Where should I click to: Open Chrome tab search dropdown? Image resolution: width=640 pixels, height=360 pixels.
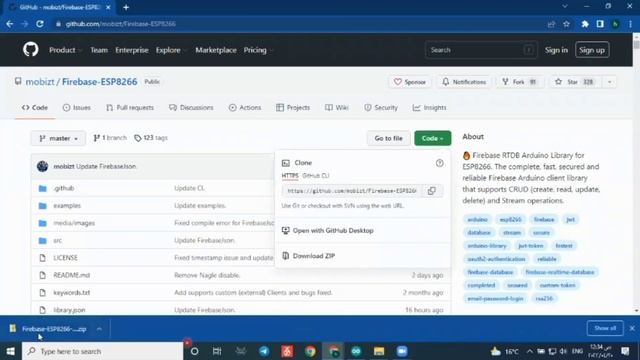564,7
